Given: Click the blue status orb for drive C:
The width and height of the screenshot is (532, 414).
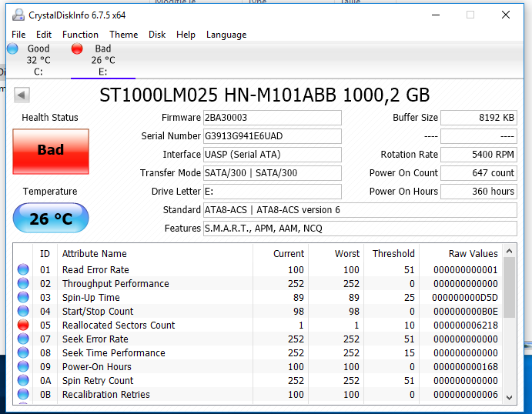Looking at the screenshot, I should 12,48.
